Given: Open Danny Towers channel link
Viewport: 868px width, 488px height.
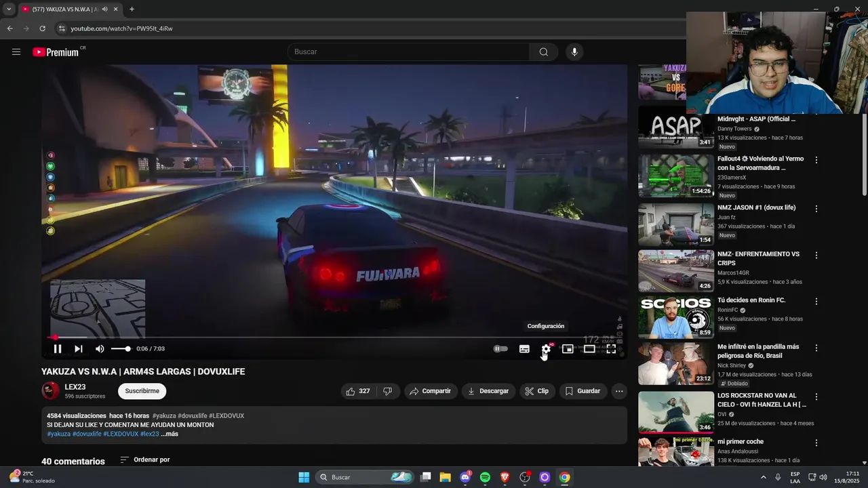Looking at the screenshot, I should 734,129.
